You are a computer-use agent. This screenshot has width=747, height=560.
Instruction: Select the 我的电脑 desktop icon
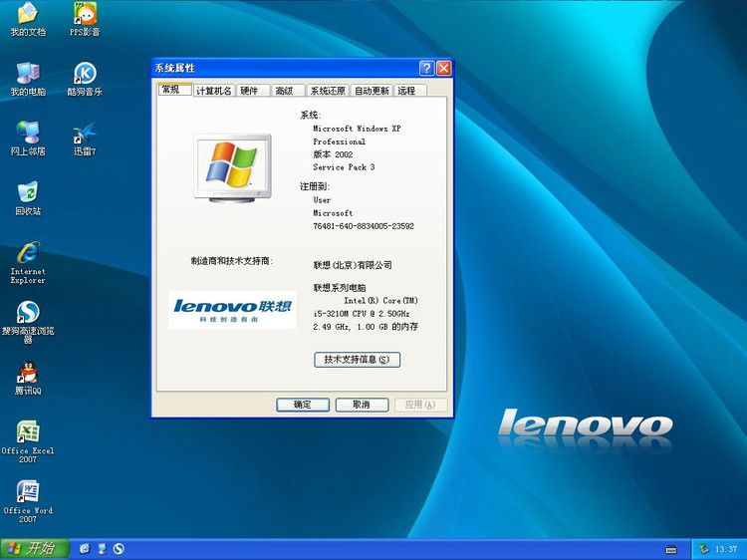[28, 79]
